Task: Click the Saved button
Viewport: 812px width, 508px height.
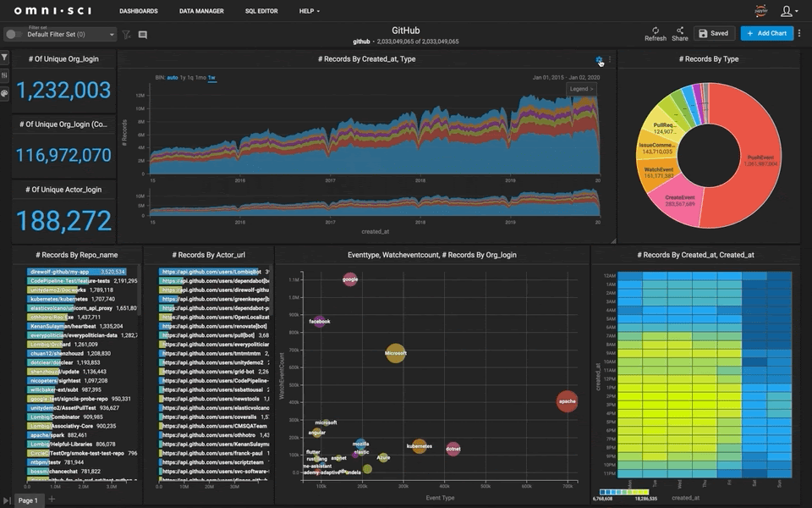Action: pyautogui.click(x=714, y=33)
